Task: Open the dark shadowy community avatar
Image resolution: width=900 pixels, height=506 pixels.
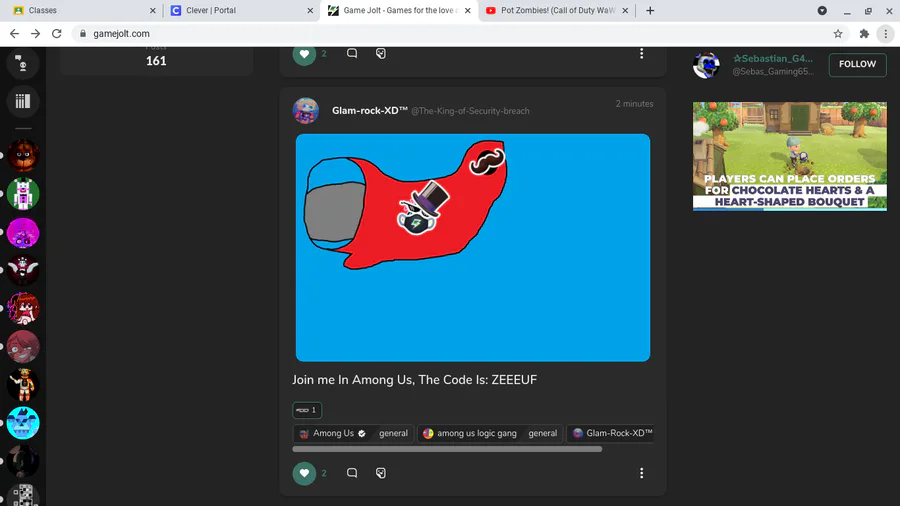Action: pos(23,461)
